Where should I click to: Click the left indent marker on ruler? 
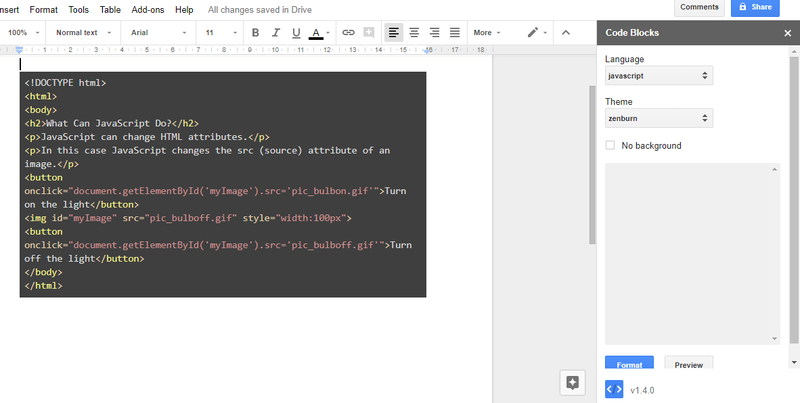(19, 50)
